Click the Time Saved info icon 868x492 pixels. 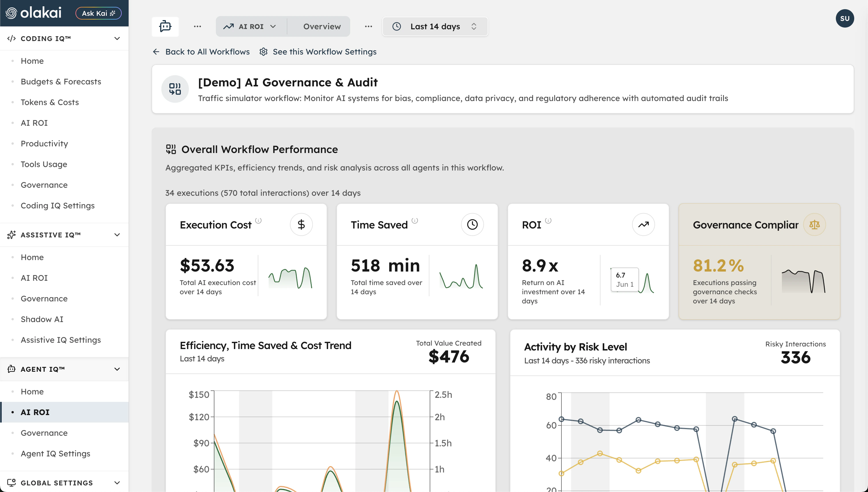tap(414, 221)
